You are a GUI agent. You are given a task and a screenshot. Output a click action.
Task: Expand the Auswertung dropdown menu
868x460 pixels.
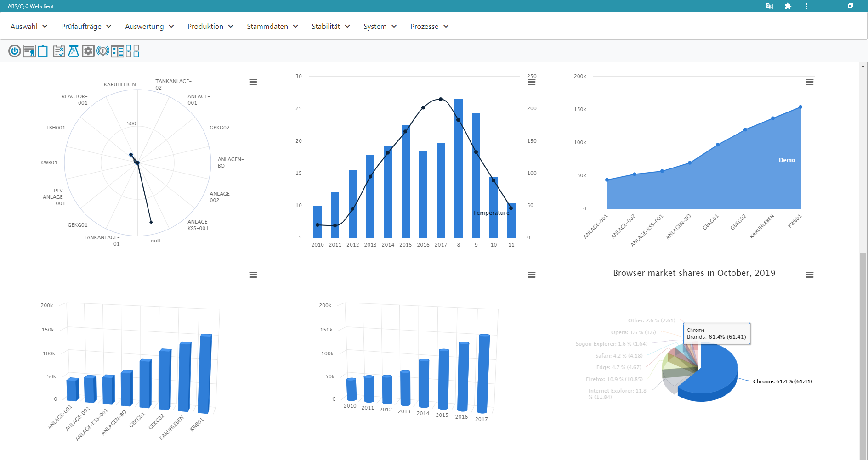(x=149, y=27)
